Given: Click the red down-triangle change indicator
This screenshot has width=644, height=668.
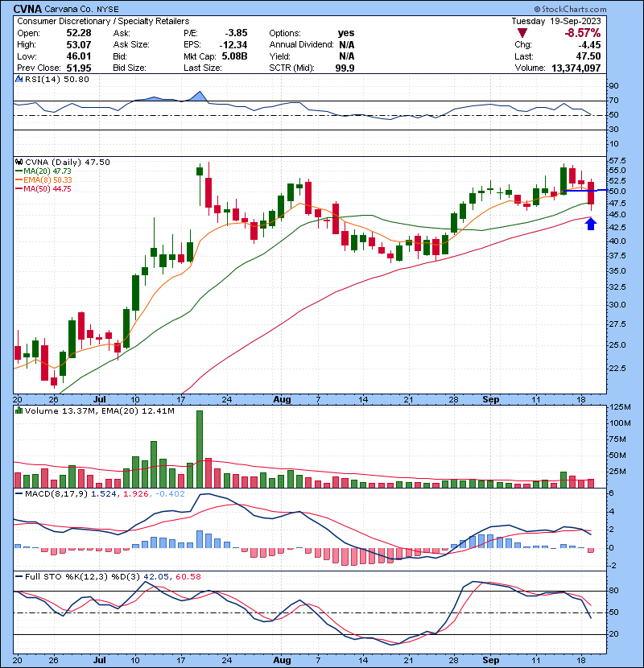Looking at the screenshot, I should (522, 33).
